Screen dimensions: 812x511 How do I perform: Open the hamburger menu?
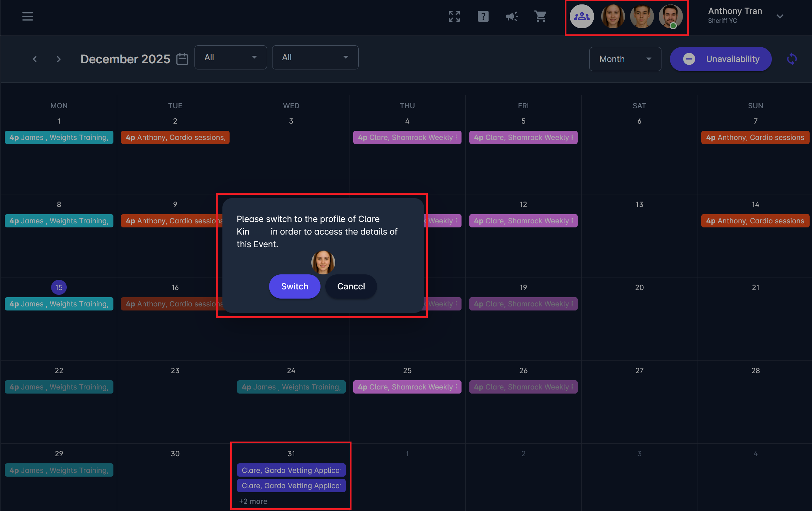(28, 16)
